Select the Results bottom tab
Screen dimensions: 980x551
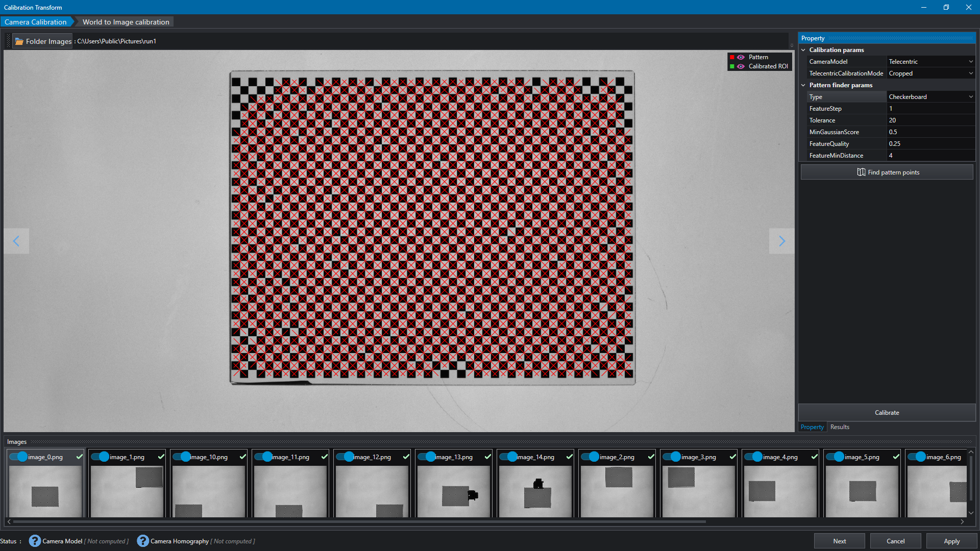[840, 427]
